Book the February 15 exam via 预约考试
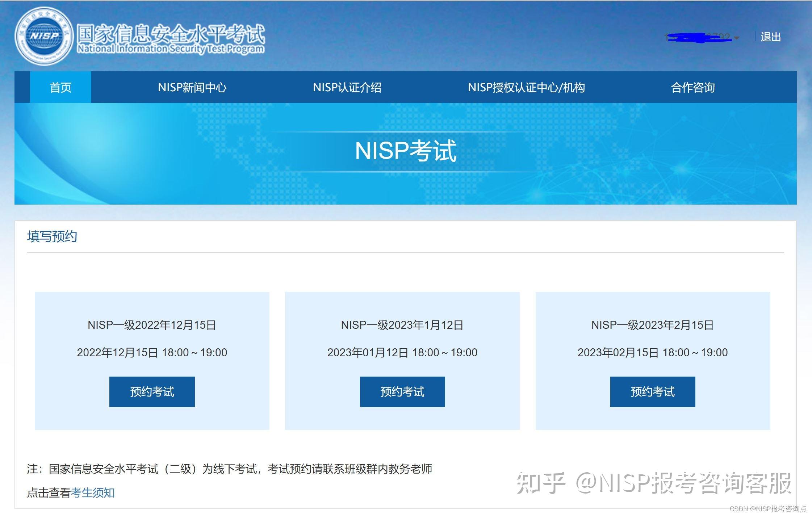 (x=652, y=391)
